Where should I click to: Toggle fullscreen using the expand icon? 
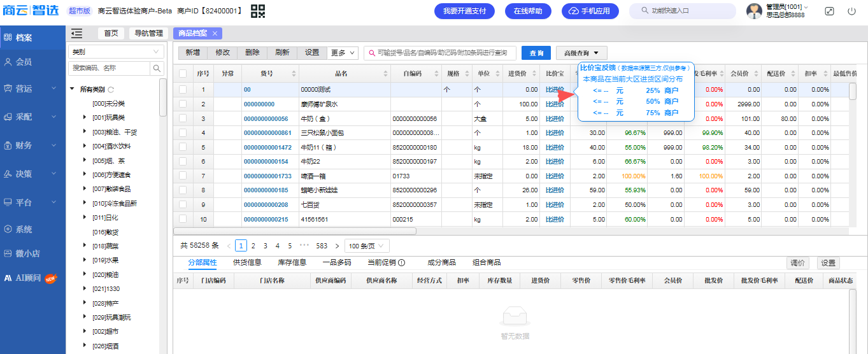(x=829, y=11)
